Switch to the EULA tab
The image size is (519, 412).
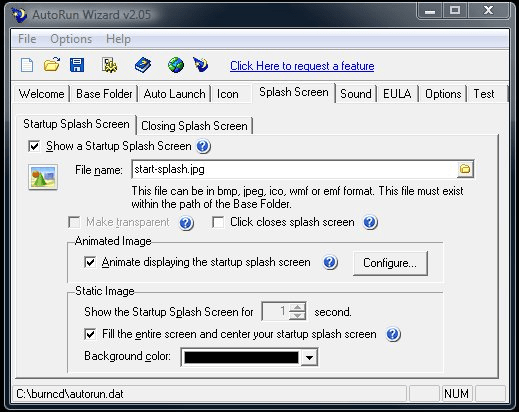point(397,94)
